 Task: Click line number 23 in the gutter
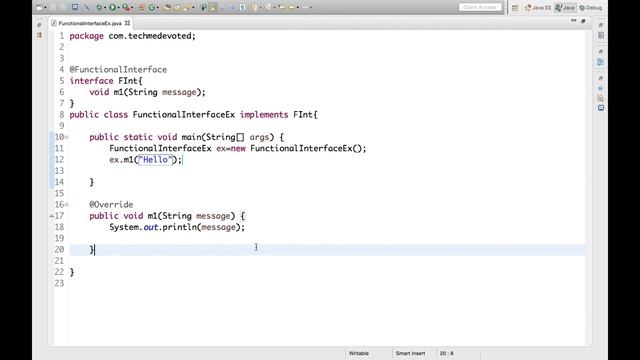coord(59,283)
